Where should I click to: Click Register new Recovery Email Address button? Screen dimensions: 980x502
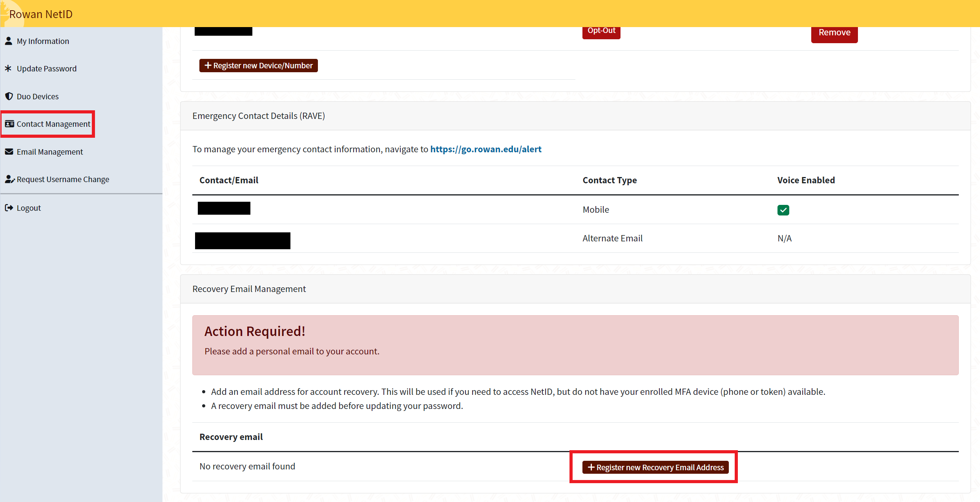pos(655,467)
